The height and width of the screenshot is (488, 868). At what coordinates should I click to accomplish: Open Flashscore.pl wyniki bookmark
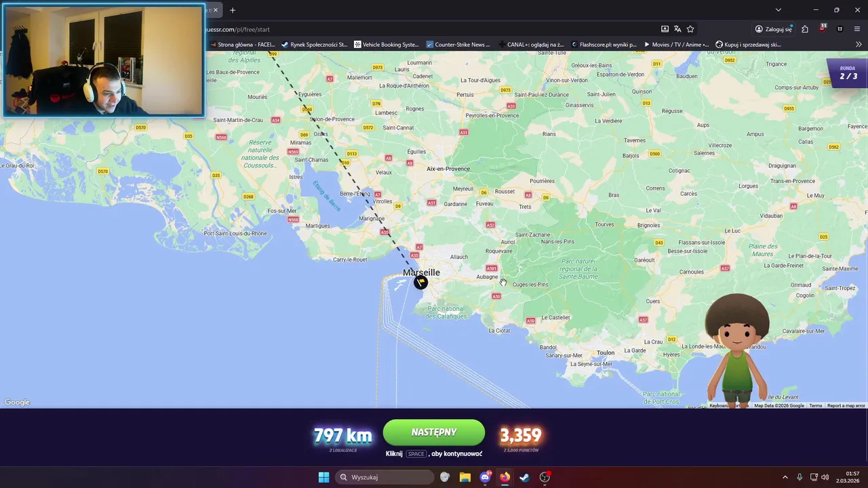[604, 45]
